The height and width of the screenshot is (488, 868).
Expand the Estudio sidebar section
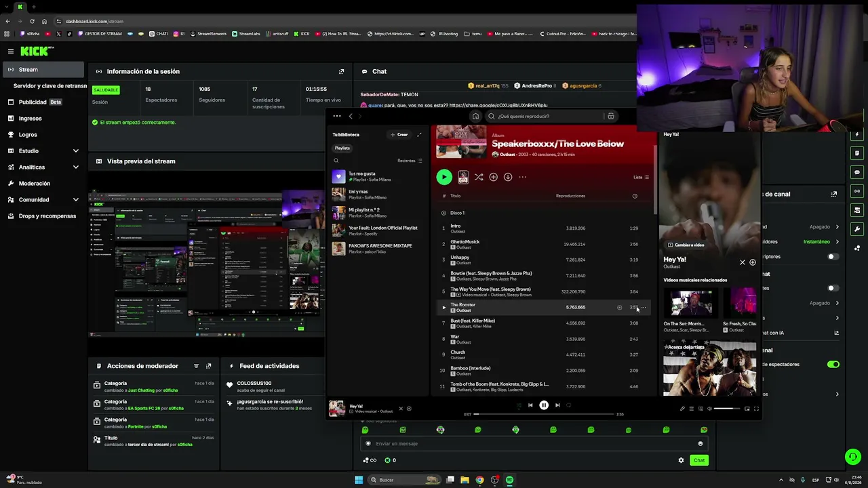(75, 150)
